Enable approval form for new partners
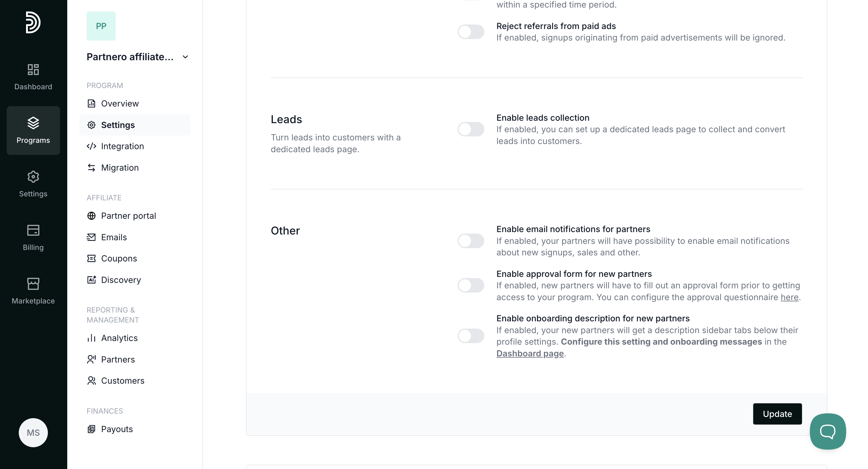Screen dimensions: 868x469 pos(471,286)
